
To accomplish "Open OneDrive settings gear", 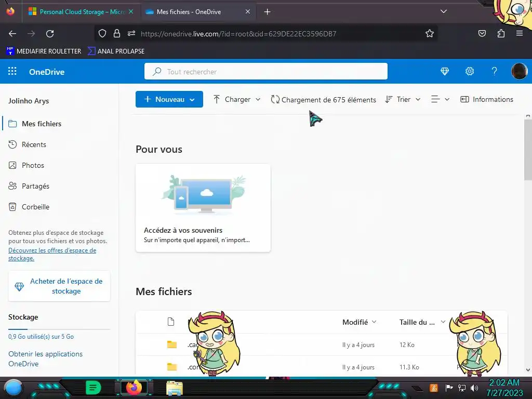I will [470, 71].
